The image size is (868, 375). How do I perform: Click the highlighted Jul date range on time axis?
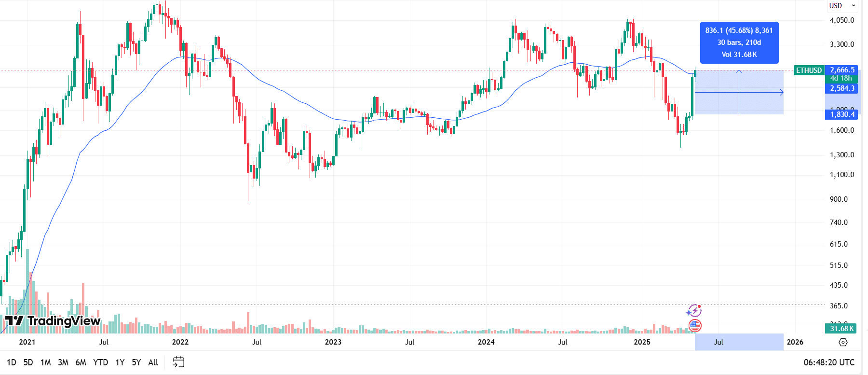point(739,342)
